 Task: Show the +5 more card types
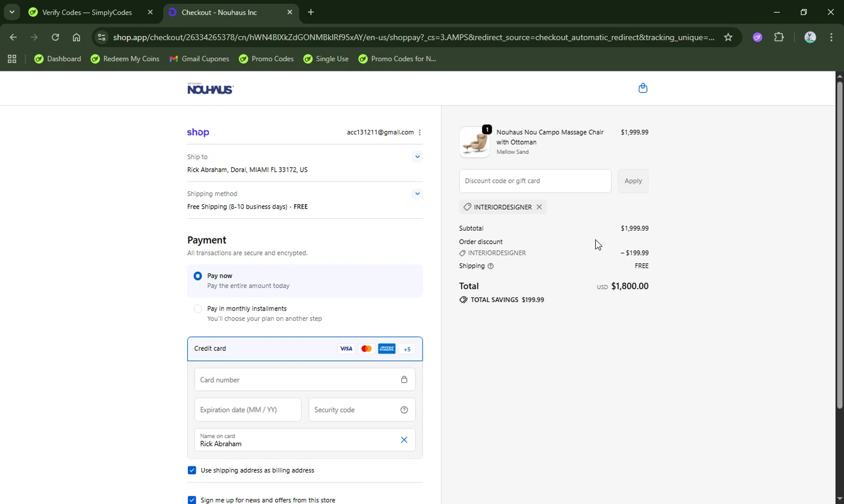click(407, 349)
